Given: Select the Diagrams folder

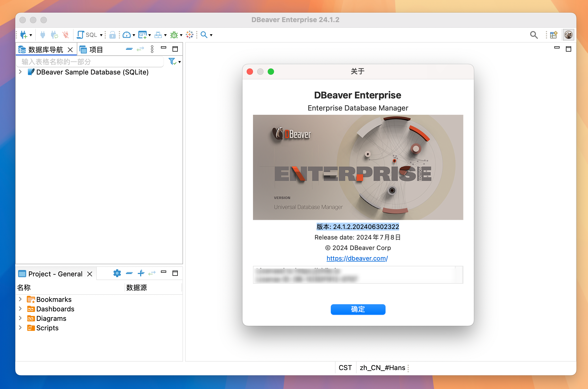Looking at the screenshot, I should (x=47, y=318).
